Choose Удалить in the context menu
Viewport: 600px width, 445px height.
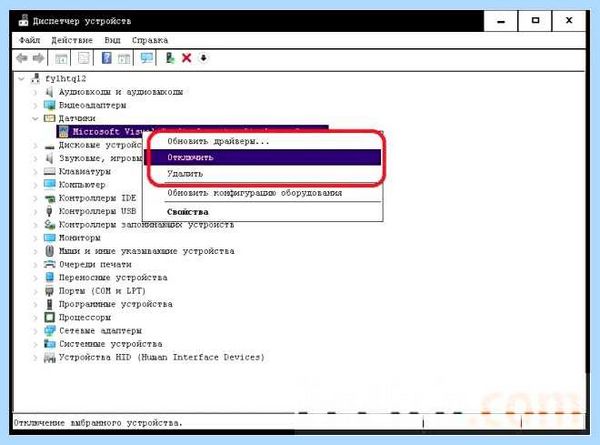pos(264,174)
